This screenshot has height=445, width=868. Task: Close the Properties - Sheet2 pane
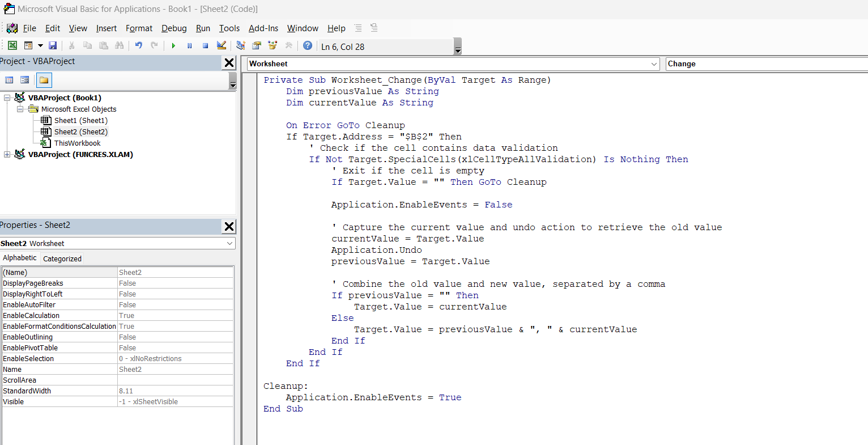coord(229,227)
